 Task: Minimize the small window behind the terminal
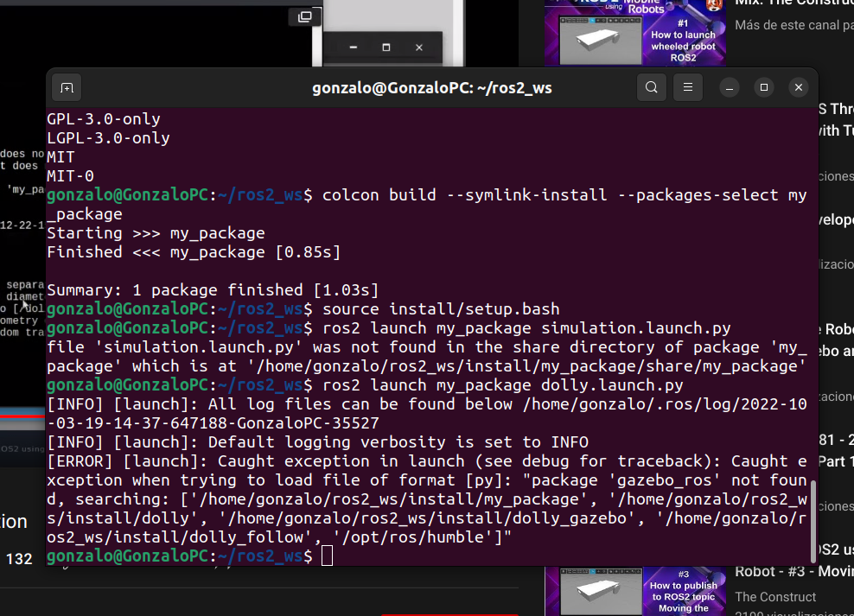click(353, 48)
